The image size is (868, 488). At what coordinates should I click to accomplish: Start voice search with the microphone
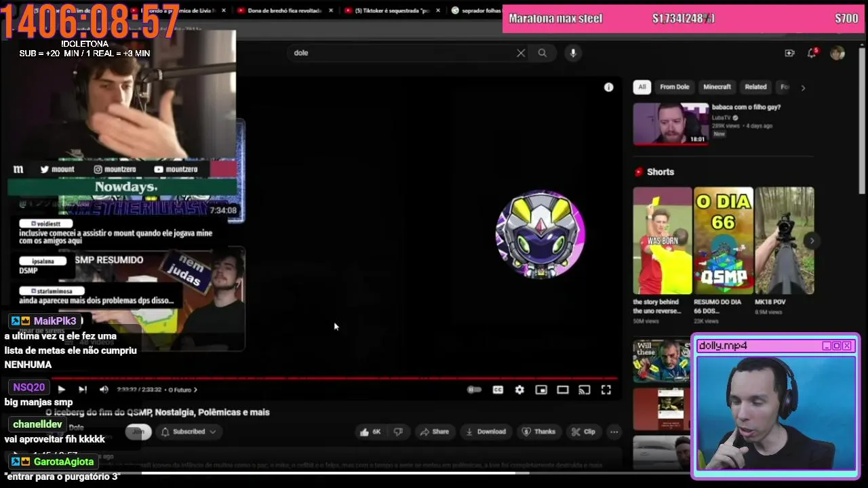click(x=573, y=53)
